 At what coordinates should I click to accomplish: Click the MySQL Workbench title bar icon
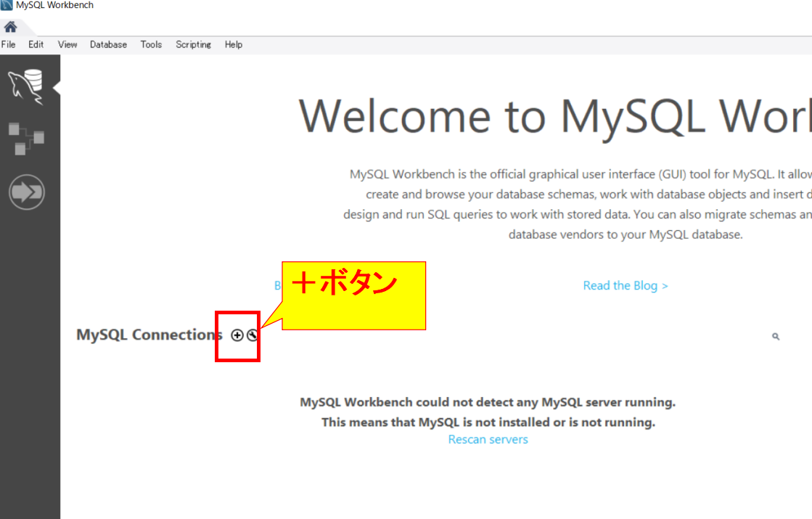7,5
